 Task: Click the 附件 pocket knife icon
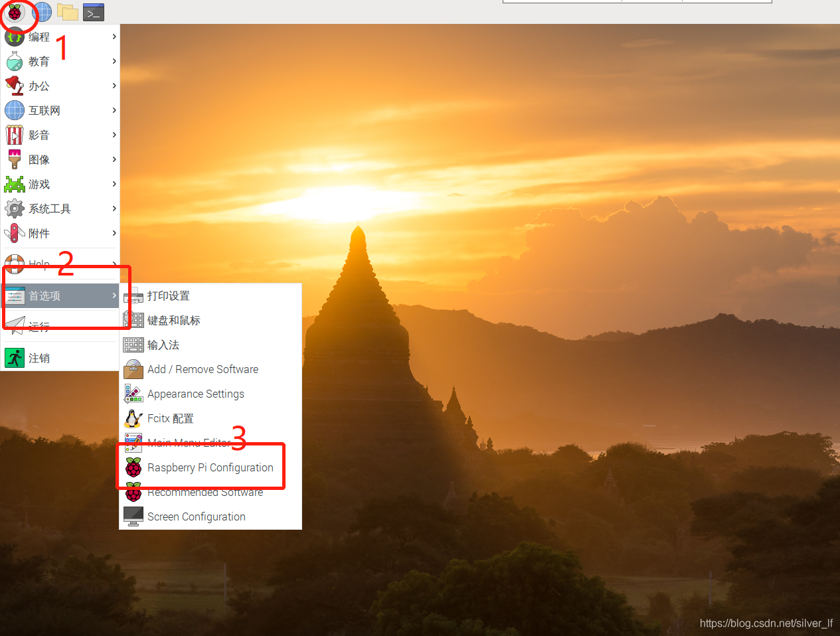(15, 233)
